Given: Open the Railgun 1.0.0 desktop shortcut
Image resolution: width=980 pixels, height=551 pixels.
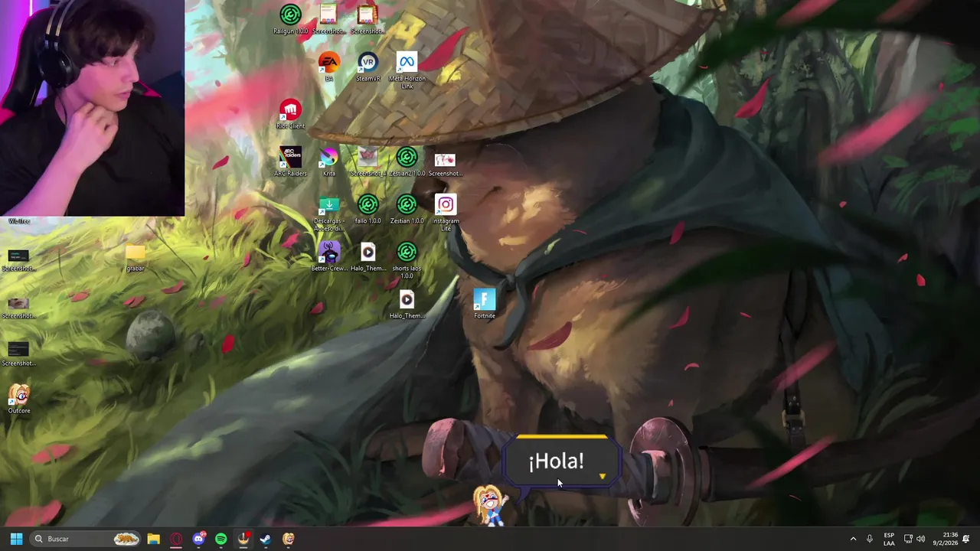Looking at the screenshot, I should click(290, 20).
